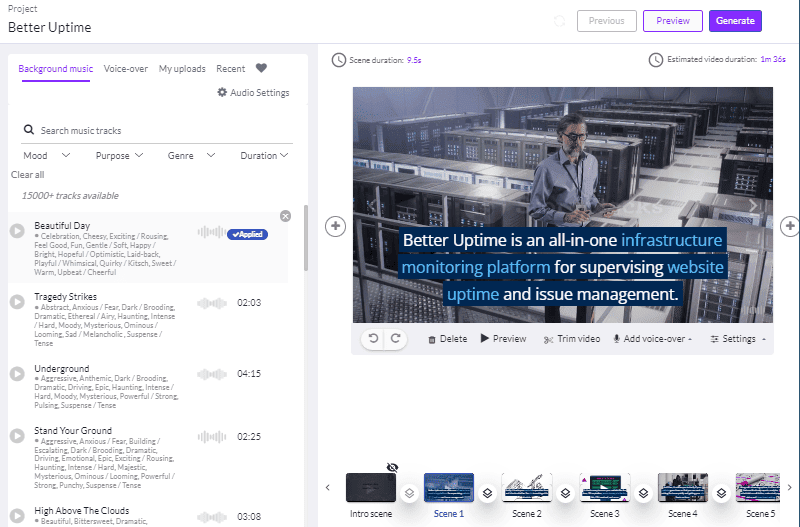Screen dimensions: 800x527
Task: Click the Stand Your Ground waveform icon
Action: coord(212,437)
